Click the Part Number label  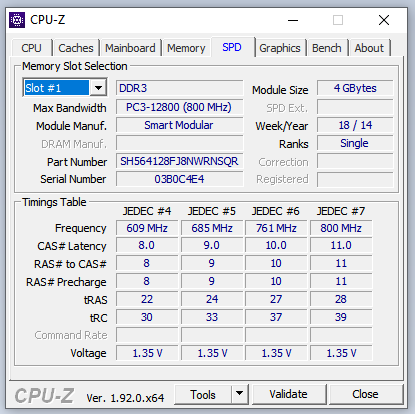[77, 162]
